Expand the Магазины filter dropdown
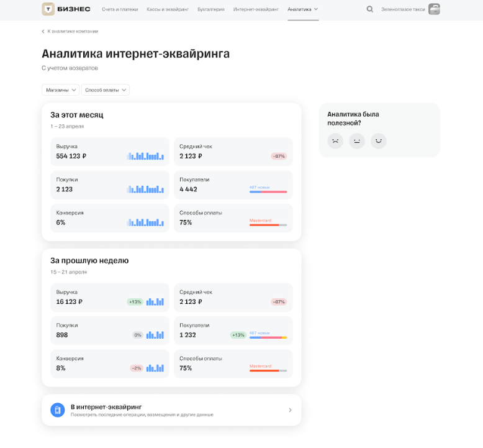Viewport: 483px width, 448px height. point(60,90)
